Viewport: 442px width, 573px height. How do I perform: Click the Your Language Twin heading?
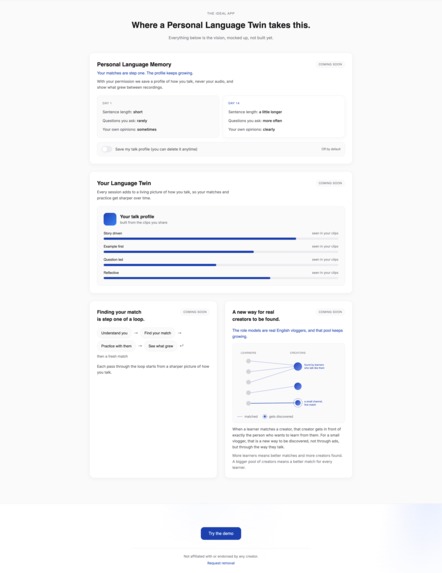coord(124,183)
